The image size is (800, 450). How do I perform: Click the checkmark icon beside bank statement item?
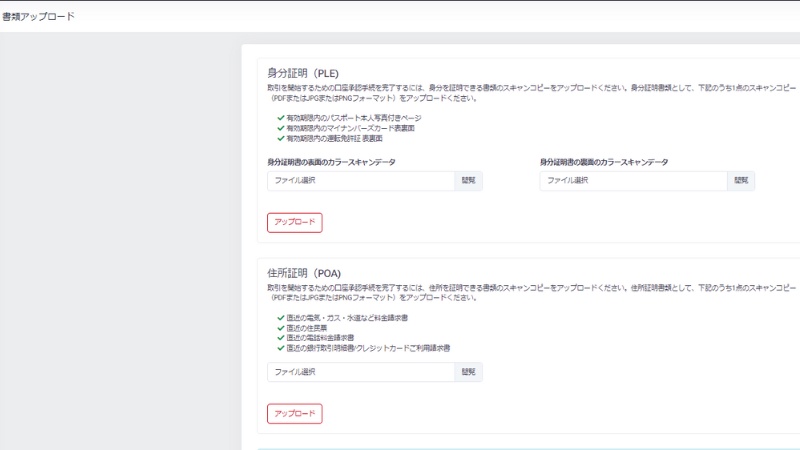click(280, 348)
